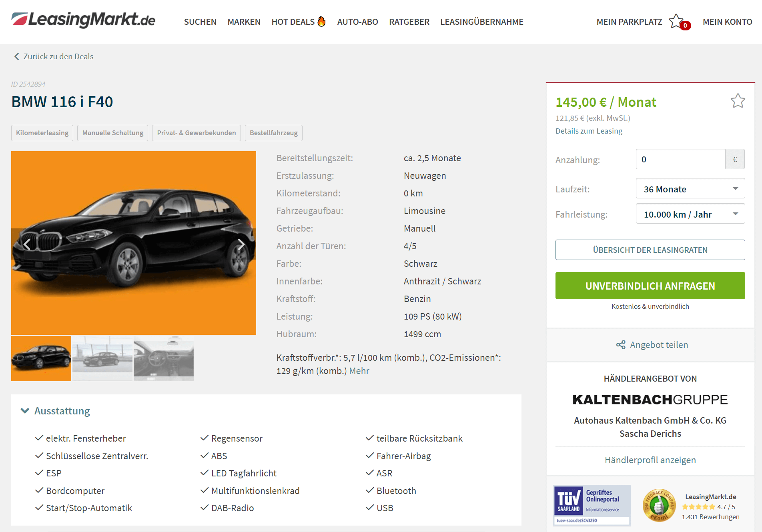762x532 pixels.
Task: Click the 1.431 Bewertungen text
Action: [x=710, y=517]
